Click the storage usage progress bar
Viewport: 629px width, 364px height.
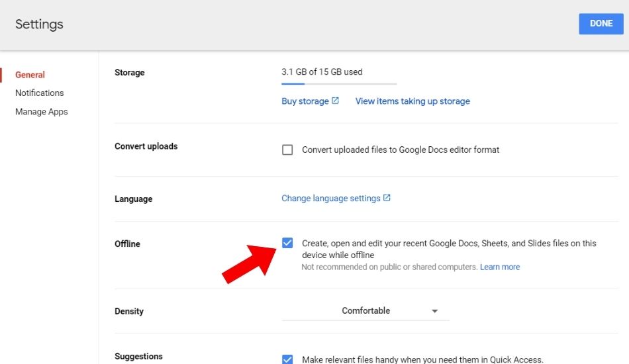(x=339, y=84)
